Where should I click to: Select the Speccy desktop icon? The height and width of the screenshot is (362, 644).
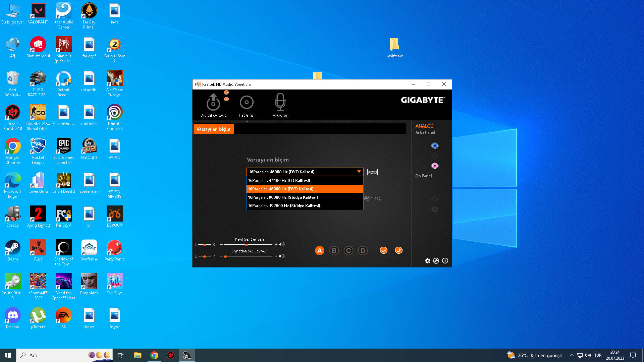coord(13,217)
